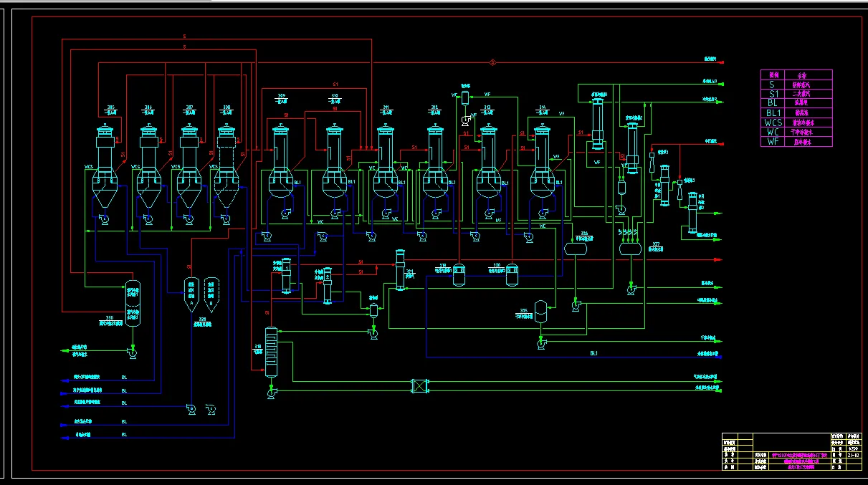Click the equipment tag number 308

226,107
